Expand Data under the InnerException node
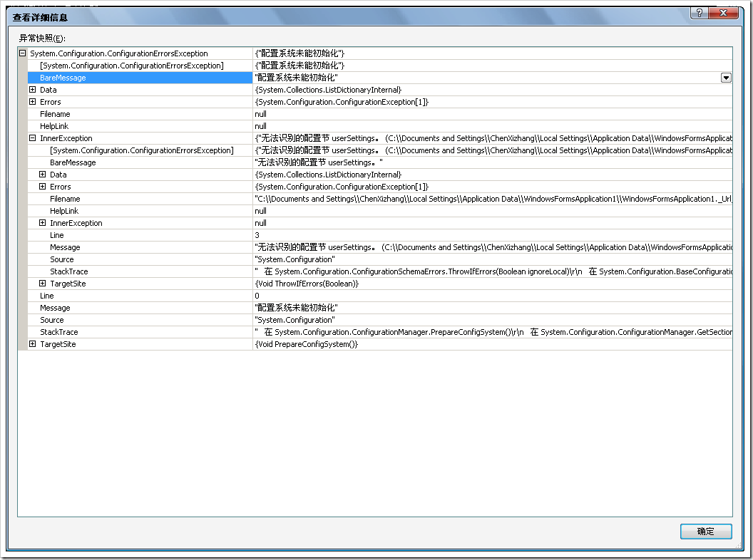 pyautogui.click(x=42, y=174)
